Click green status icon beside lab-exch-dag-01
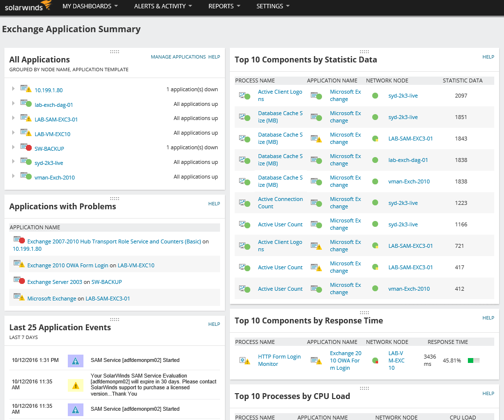This screenshot has width=504, height=420. point(26,103)
